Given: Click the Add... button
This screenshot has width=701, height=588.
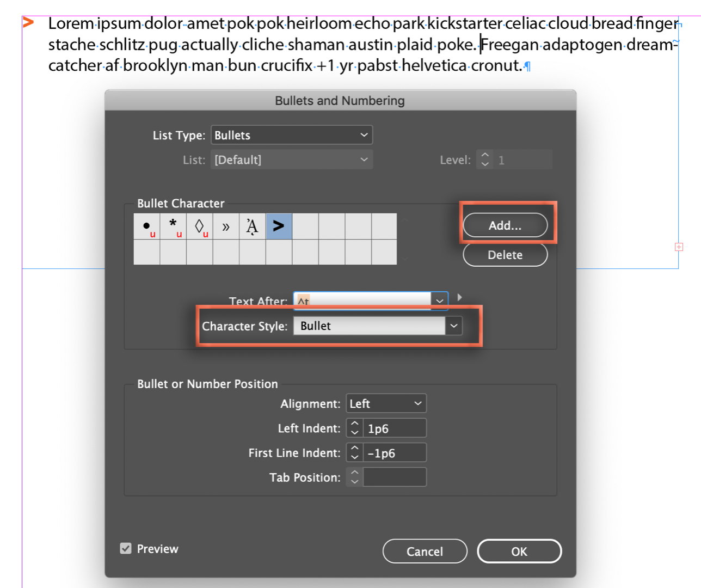Looking at the screenshot, I should [x=505, y=225].
